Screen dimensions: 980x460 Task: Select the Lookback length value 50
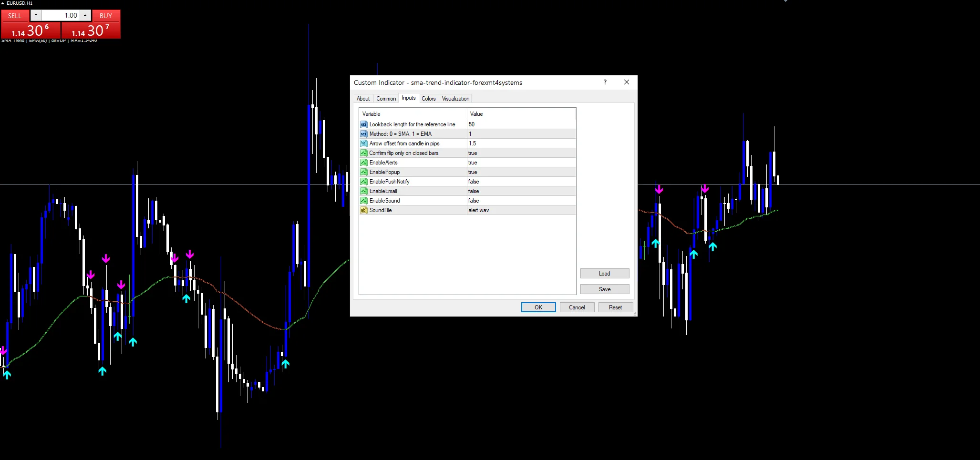pyautogui.click(x=521, y=124)
